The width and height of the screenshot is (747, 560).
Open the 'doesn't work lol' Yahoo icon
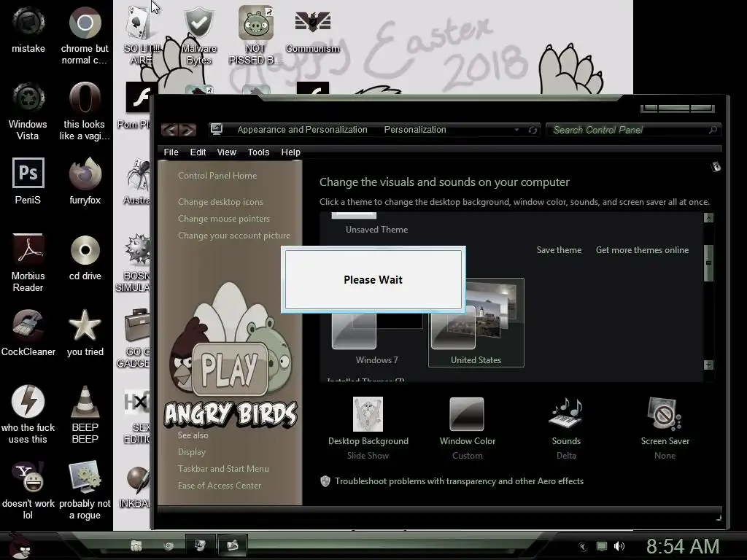pos(28,490)
